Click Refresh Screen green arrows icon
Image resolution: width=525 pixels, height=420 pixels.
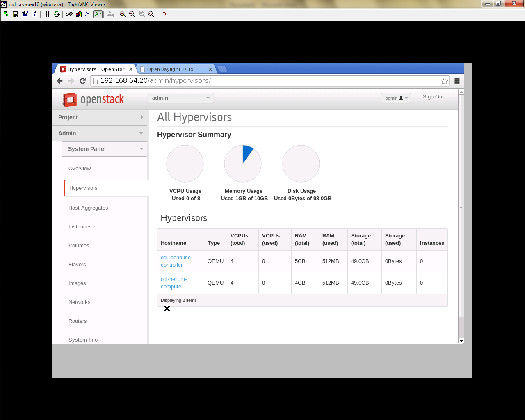click(x=57, y=14)
